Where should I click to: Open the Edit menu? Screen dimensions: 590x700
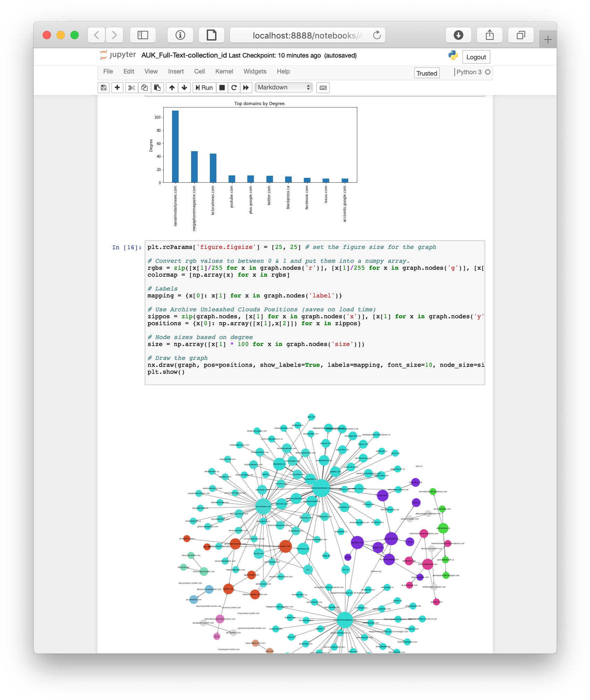click(129, 71)
